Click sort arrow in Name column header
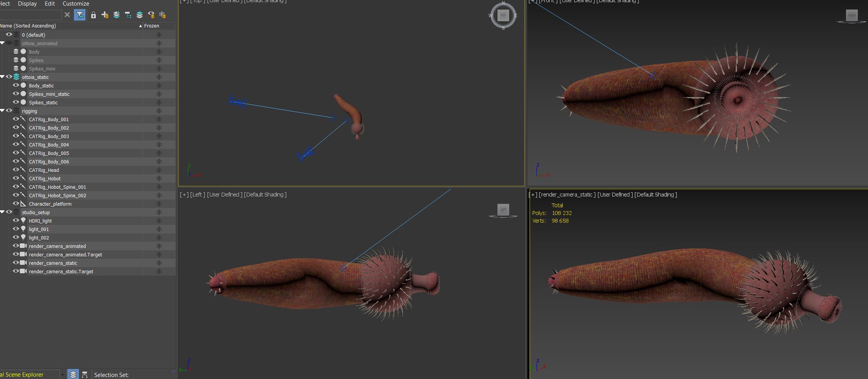Image resolution: width=868 pixels, height=379 pixels. [140, 26]
